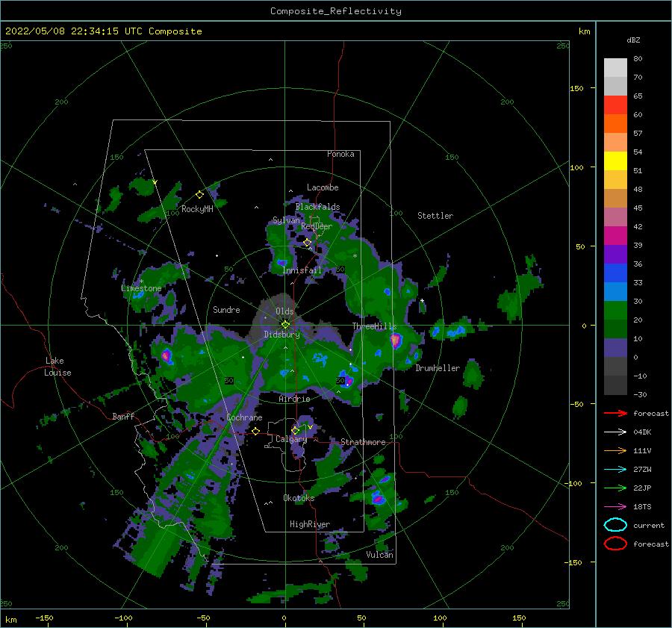Pick the magenta swatch between 42 and 39 dBZ

click(615, 236)
